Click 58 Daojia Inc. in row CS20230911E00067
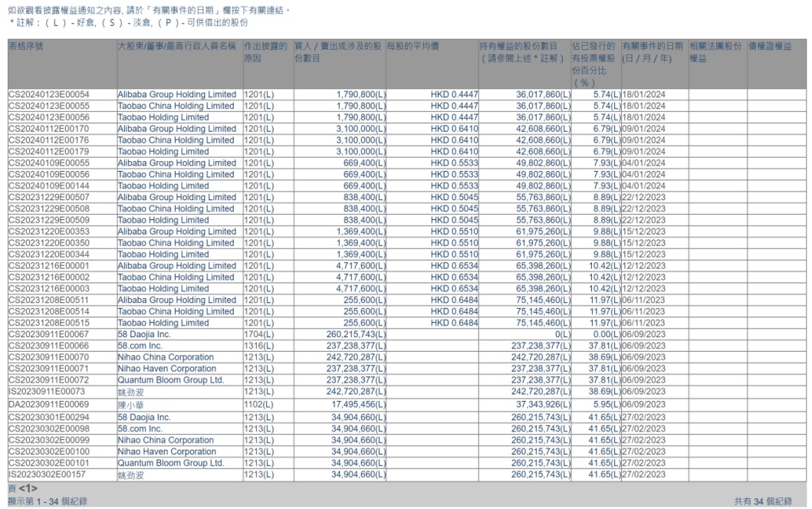The height and width of the screenshot is (509, 812). click(144, 334)
